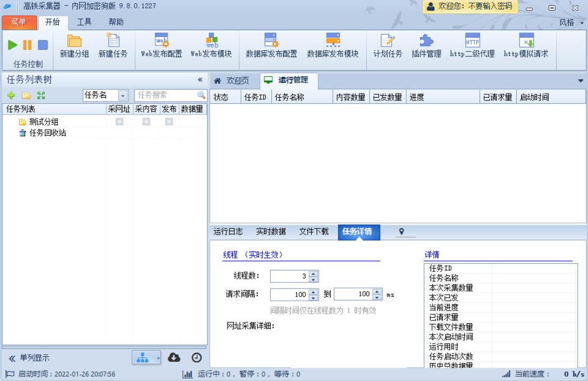Image resolution: width=588 pixels, height=381 pixels.
Task: Focus the 任务搜索 search field
Action: point(166,95)
